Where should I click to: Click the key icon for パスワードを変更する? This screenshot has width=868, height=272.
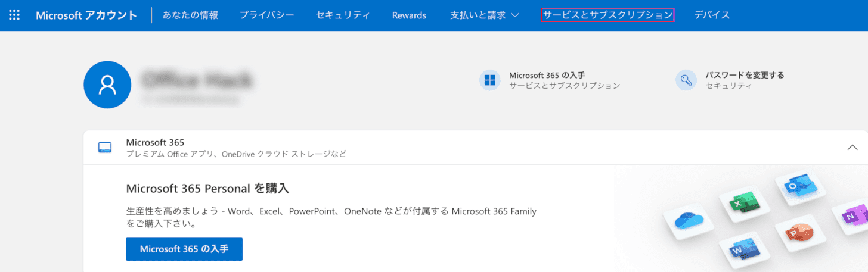686,80
